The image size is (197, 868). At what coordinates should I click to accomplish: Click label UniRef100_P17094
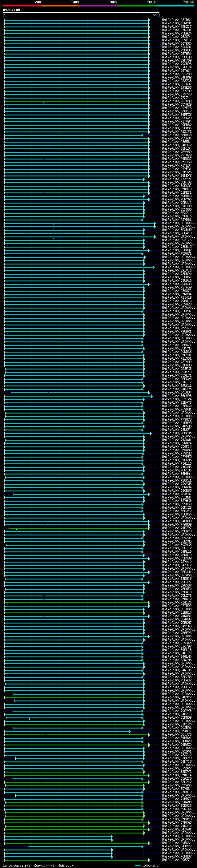pos(176,121)
